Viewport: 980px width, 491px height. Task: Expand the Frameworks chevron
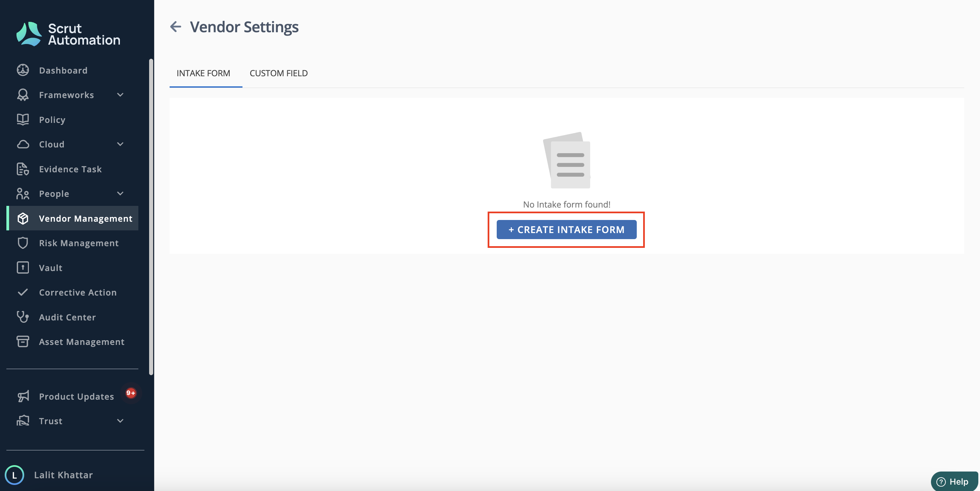tap(120, 95)
